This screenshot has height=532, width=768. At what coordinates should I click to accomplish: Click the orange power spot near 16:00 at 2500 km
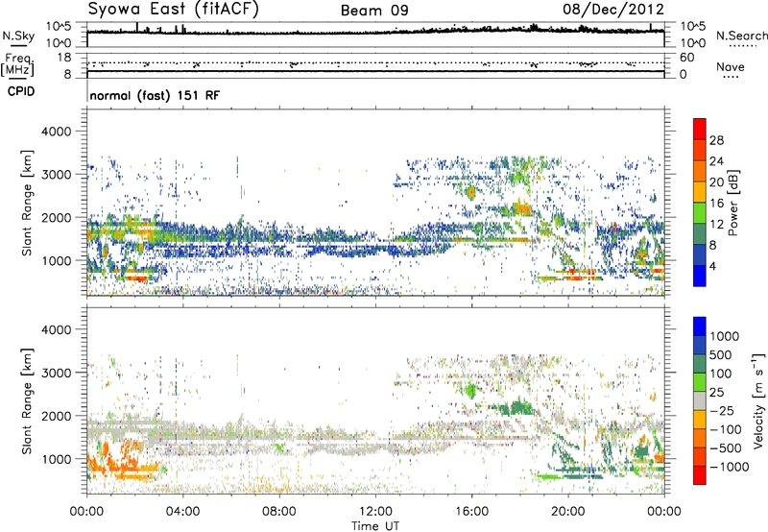click(471, 192)
